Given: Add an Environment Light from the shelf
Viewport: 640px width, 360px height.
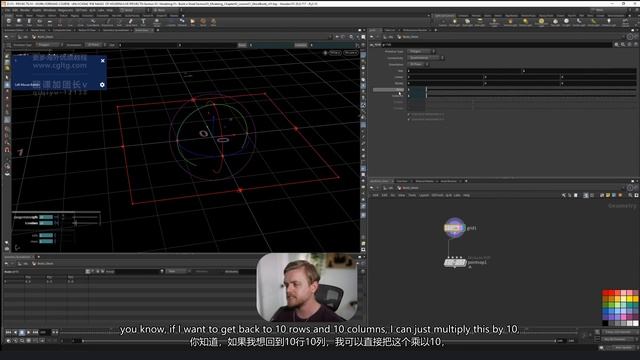Looking at the screenshot, I should click(x=541, y=22).
